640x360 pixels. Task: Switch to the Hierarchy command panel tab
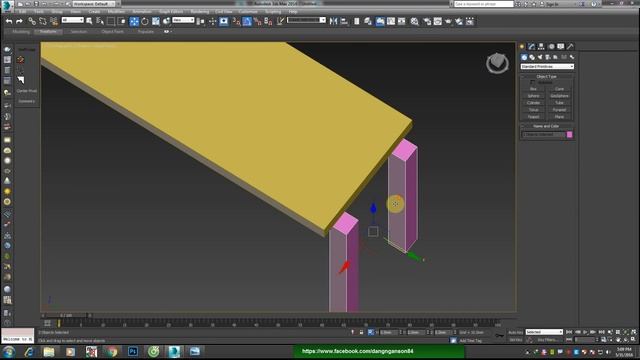tap(541, 47)
